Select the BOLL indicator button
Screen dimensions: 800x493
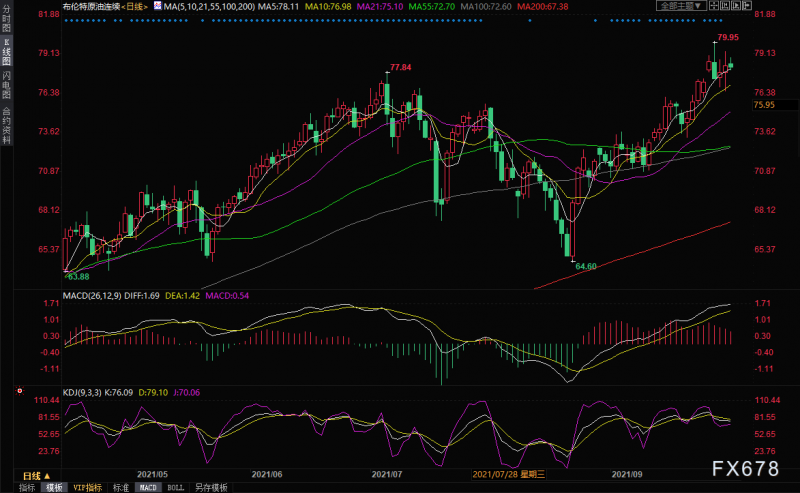tap(174, 487)
